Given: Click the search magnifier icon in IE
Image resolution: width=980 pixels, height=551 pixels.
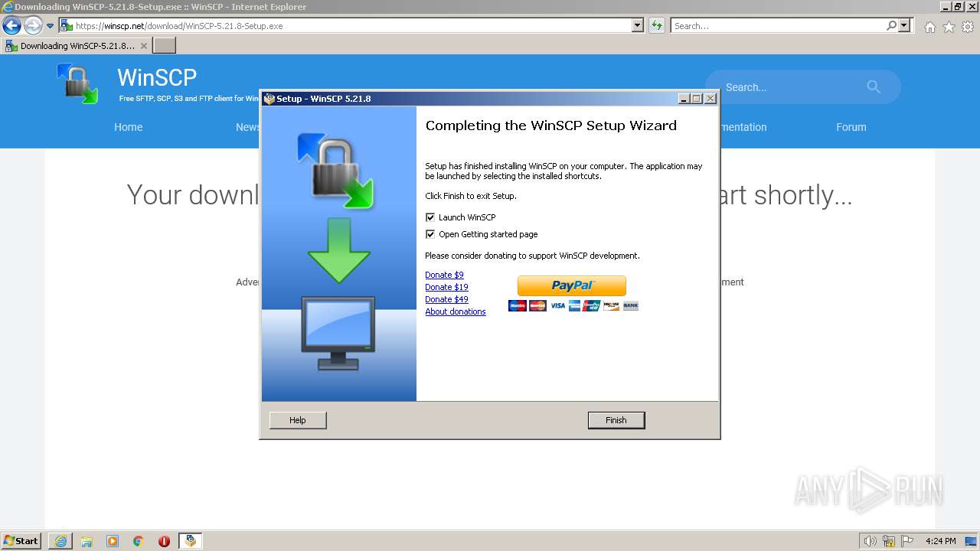Looking at the screenshot, I should 892,25.
